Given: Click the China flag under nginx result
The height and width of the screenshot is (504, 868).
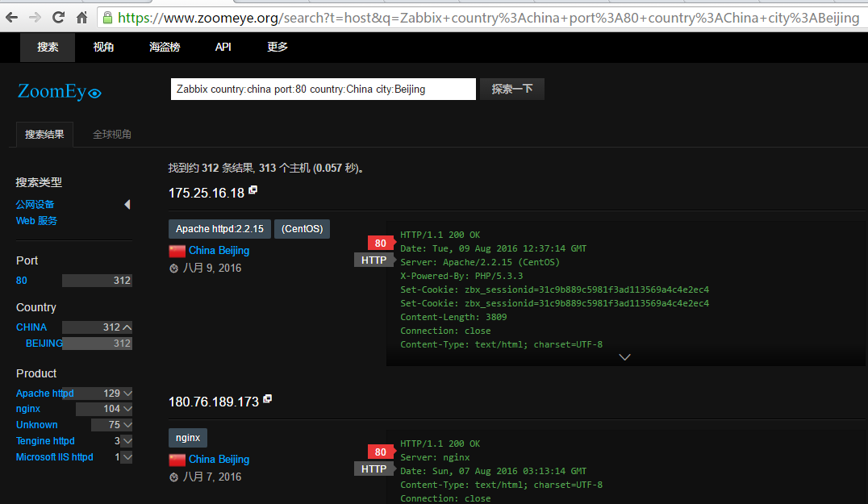Looking at the screenshot, I should (177, 460).
